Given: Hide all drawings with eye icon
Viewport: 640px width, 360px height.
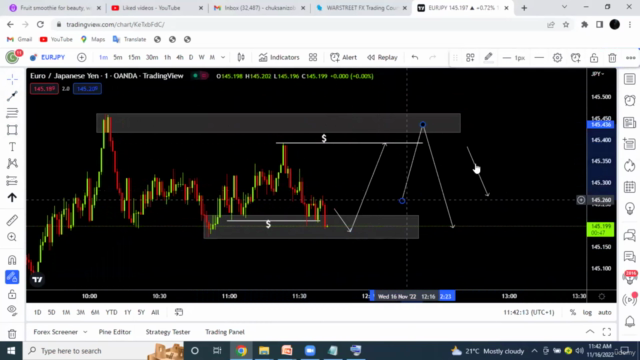Looking at the screenshot, I should pos(12,310).
